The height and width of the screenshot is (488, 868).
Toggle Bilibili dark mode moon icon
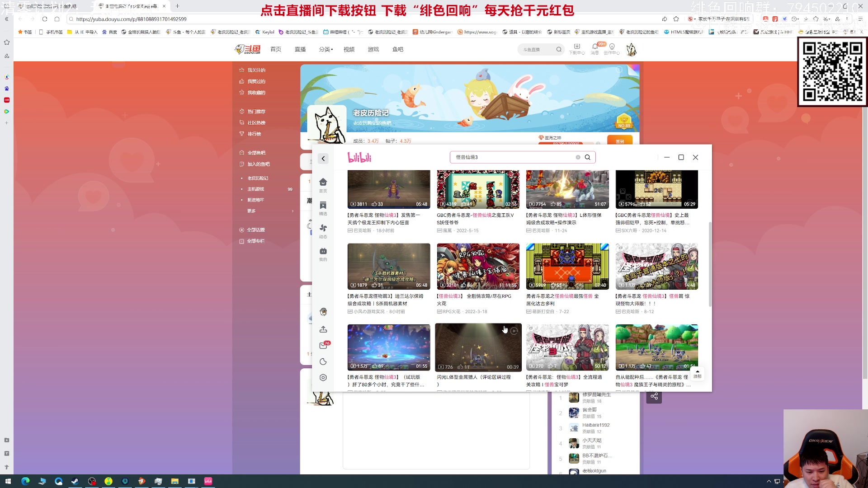pos(323,361)
